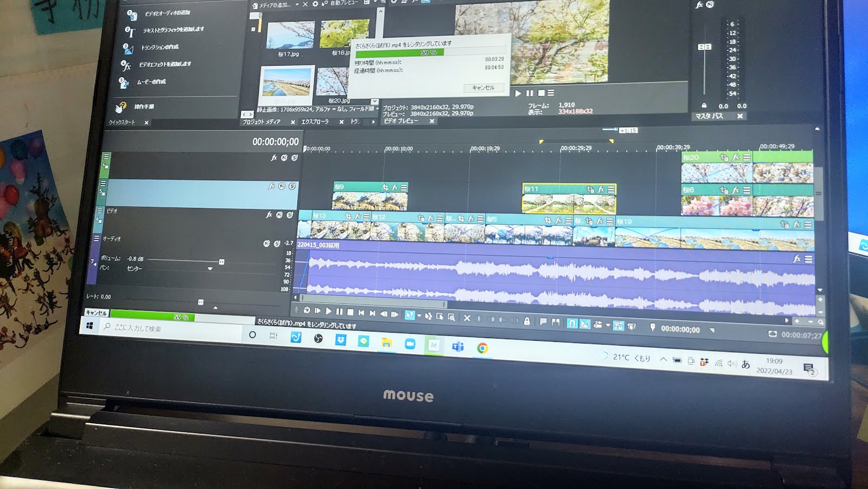Open Track FX on track 4

pyautogui.click(x=275, y=157)
